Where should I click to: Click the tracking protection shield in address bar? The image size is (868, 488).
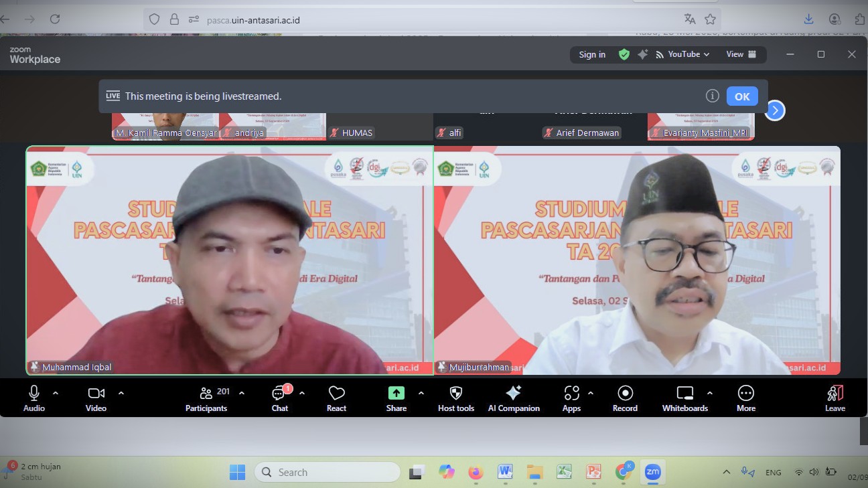click(155, 19)
